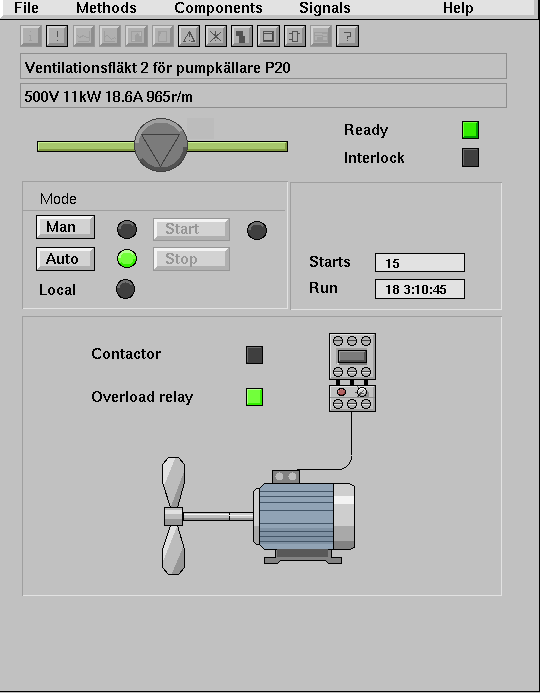540x693 pixels.
Task: Click the Stop button
Action: [x=191, y=259]
